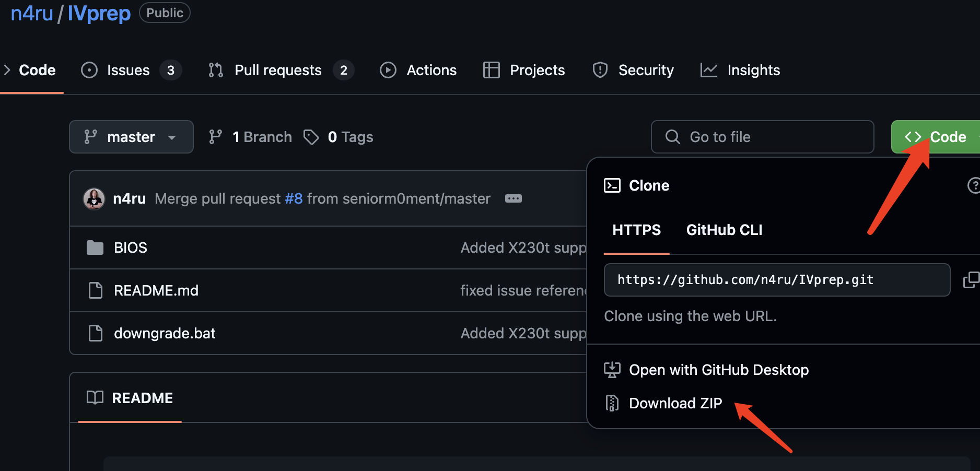
Task: Open the fixed issue reference commit message
Action: point(523,290)
